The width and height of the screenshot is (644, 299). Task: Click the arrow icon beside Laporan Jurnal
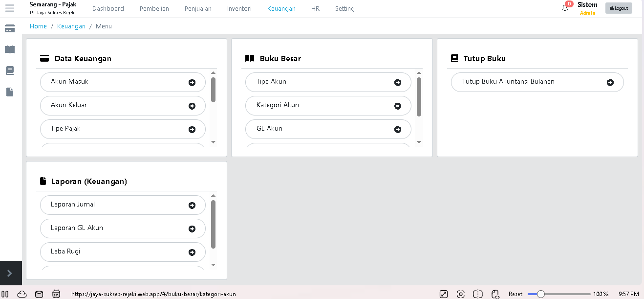pos(192,206)
